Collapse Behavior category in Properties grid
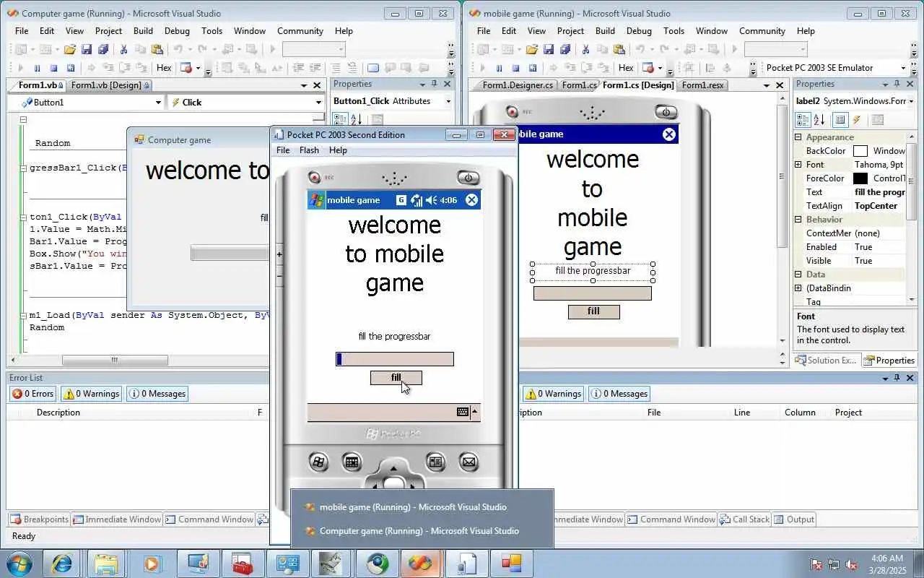This screenshot has width=924, height=578. click(798, 220)
